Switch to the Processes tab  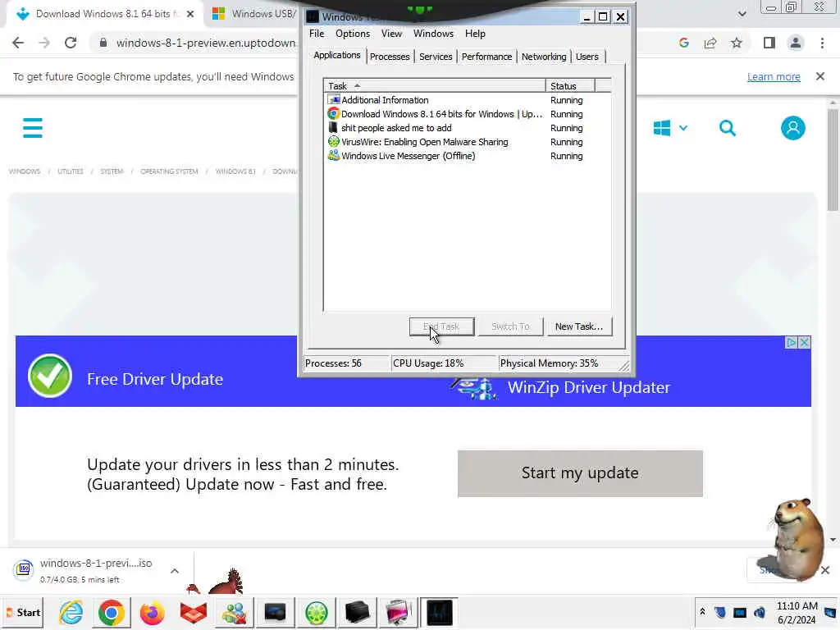click(390, 57)
